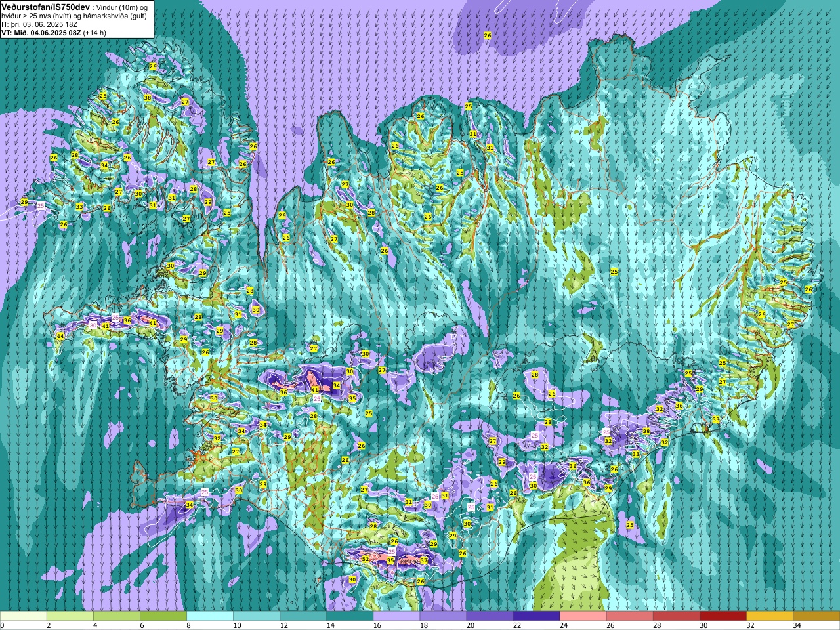Viewport: 840px width, 630px height.
Task: Click the bright cyan 8–10 m/s legend swatch
Action: [x=210, y=616]
